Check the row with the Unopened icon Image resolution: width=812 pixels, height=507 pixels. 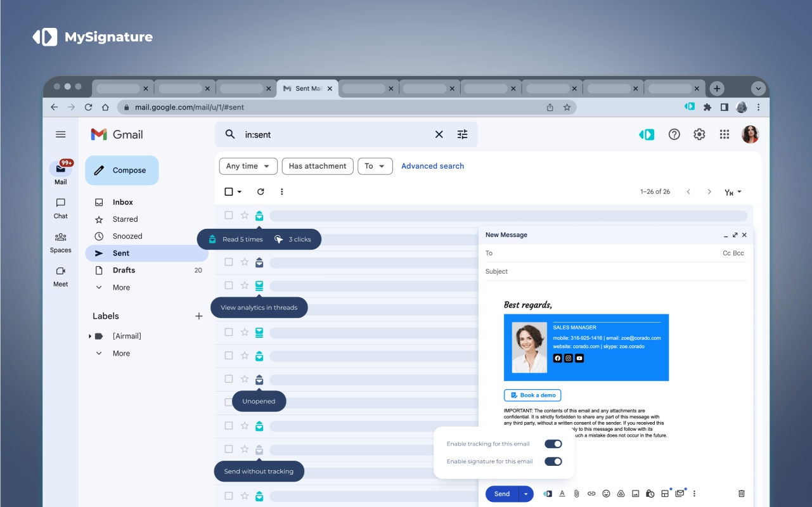tap(229, 379)
